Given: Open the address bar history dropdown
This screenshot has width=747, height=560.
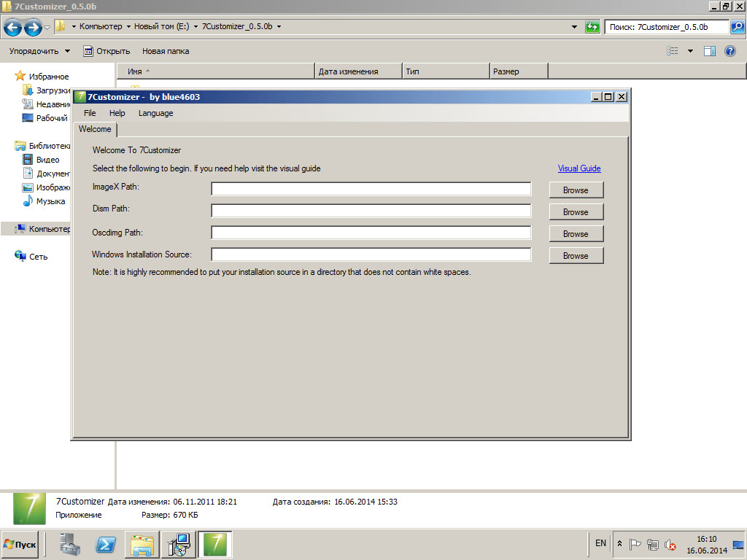Looking at the screenshot, I should tap(574, 27).
